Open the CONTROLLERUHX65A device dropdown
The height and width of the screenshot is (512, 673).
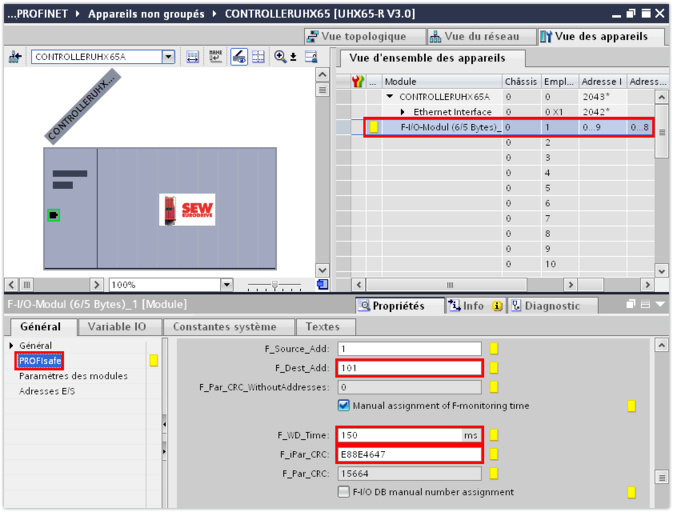(x=168, y=57)
